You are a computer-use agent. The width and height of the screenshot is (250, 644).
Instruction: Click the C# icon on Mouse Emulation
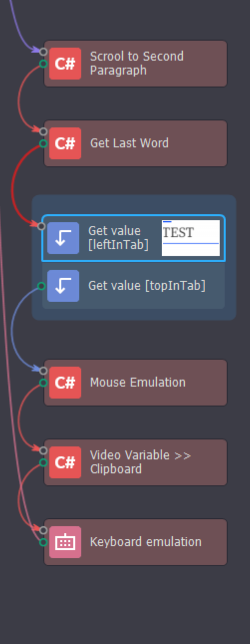[65, 383]
